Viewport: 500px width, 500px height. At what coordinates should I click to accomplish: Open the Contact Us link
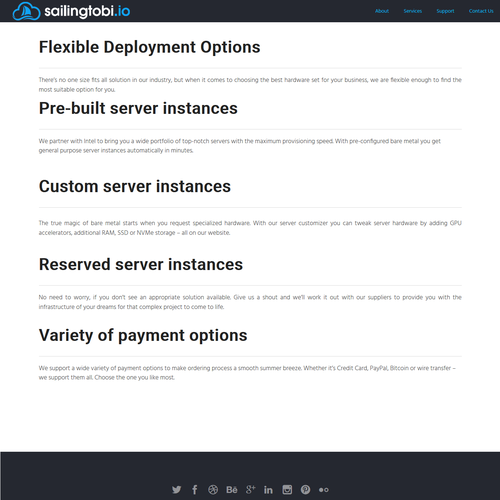481,11
